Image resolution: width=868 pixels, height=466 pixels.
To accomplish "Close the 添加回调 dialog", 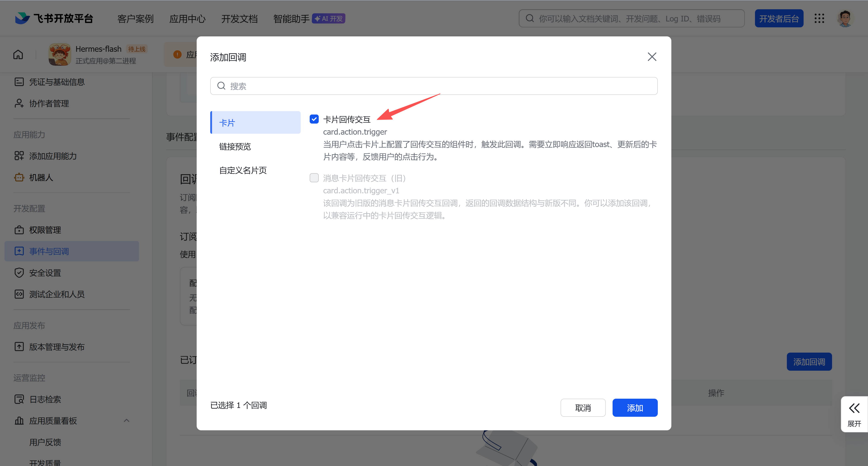I will pos(652,57).
